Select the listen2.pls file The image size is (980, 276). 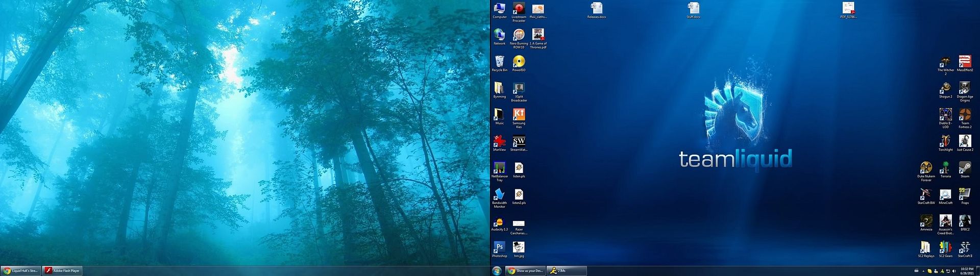pos(519,196)
